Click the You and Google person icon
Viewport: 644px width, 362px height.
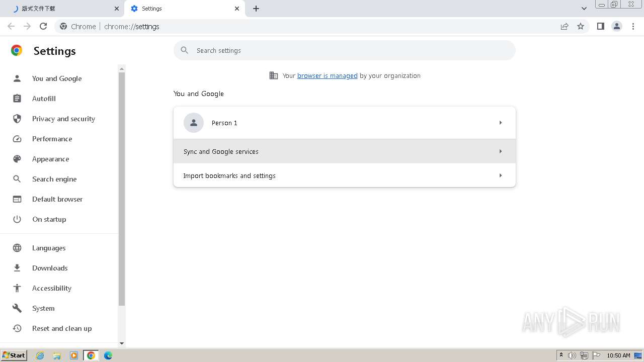pyautogui.click(x=17, y=78)
